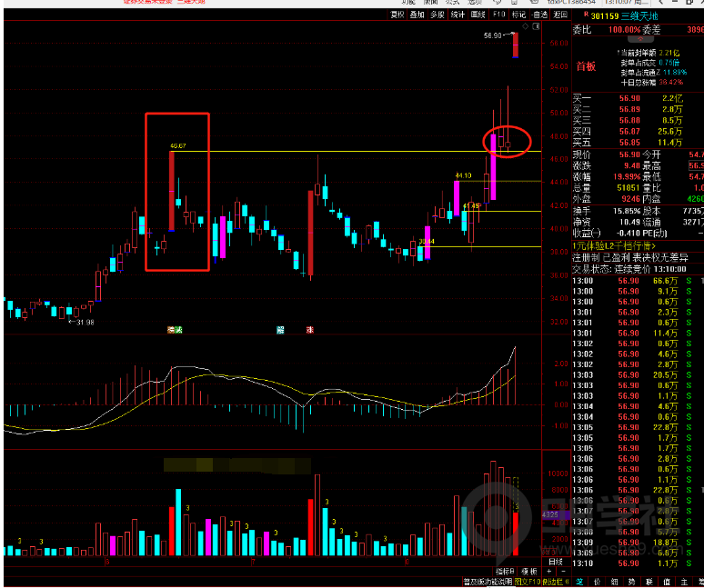Open the L2 千档行情 trial link
This screenshot has height=588, width=704.
point(616,245)
